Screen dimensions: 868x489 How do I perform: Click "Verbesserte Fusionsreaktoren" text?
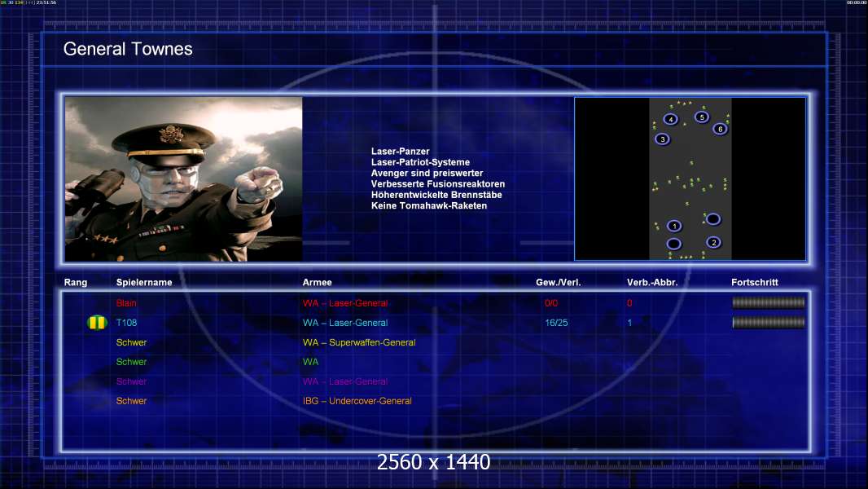click(438, 184)
